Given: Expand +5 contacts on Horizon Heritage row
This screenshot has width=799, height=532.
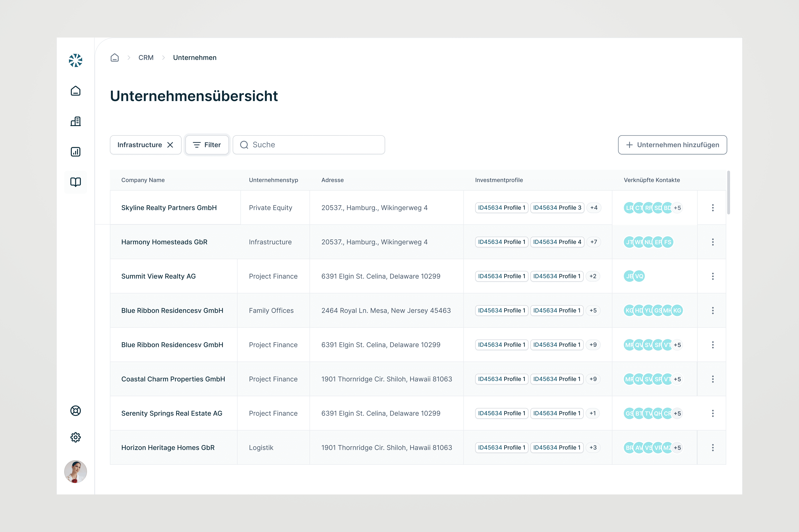Looking at the screenshot, I should coord(677,448).
